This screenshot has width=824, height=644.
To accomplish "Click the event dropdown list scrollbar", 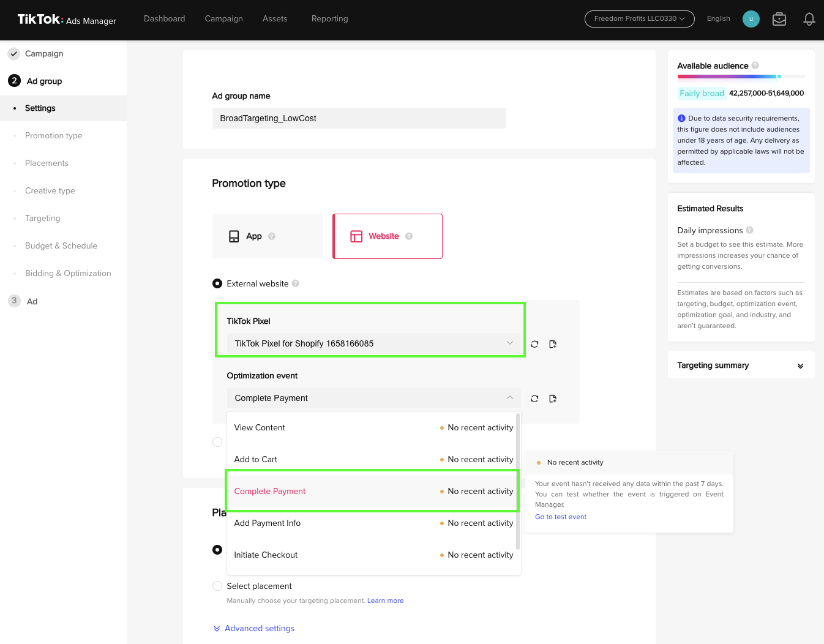I will [518, 481].
